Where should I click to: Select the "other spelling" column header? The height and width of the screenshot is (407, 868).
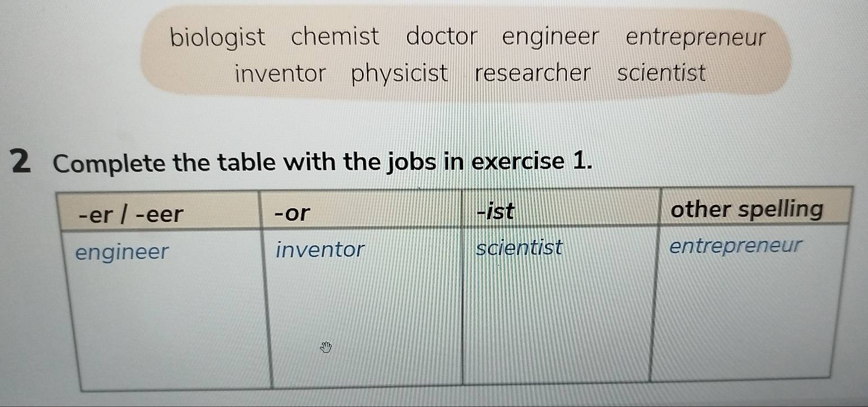747,209
